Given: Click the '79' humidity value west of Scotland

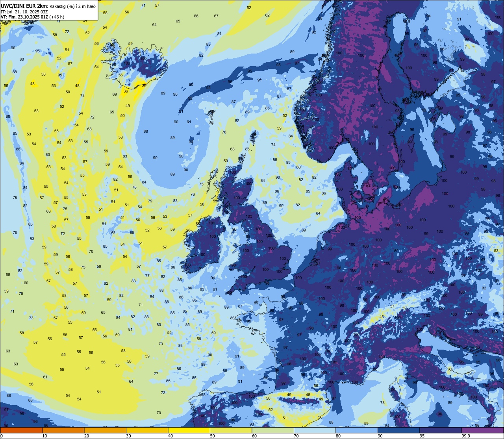Looking at the screenshot, I should tap(150, 201).
